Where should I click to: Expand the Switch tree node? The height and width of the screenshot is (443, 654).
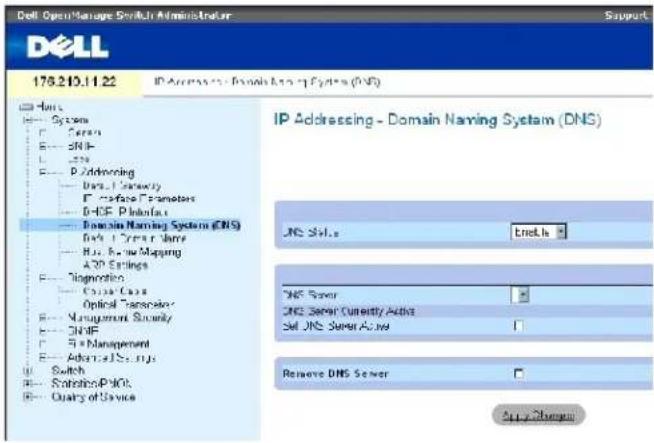point(28,370)
